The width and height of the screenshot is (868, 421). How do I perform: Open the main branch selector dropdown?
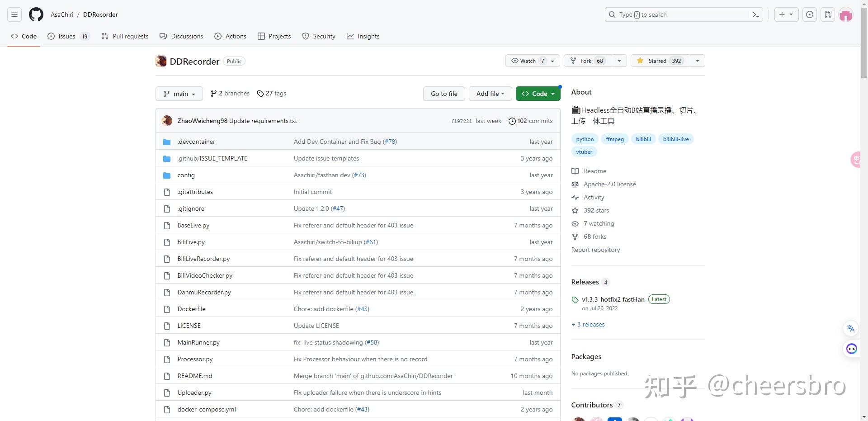tap(179, 94)
